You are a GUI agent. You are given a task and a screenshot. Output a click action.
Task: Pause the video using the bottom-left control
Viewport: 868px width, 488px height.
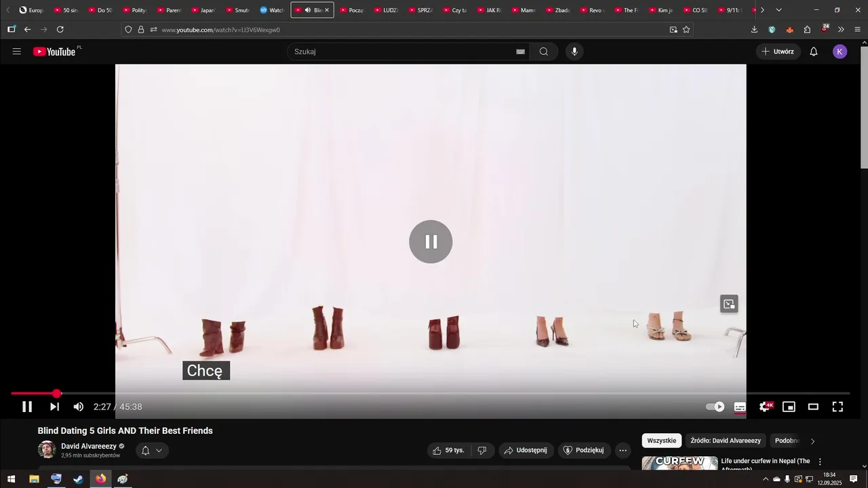(27, 407)
